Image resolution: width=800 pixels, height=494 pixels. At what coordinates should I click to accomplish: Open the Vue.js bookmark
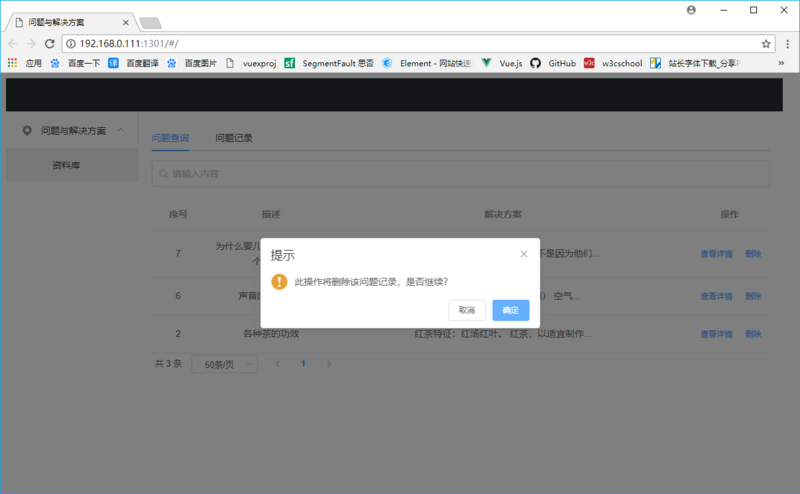[502, 63]
